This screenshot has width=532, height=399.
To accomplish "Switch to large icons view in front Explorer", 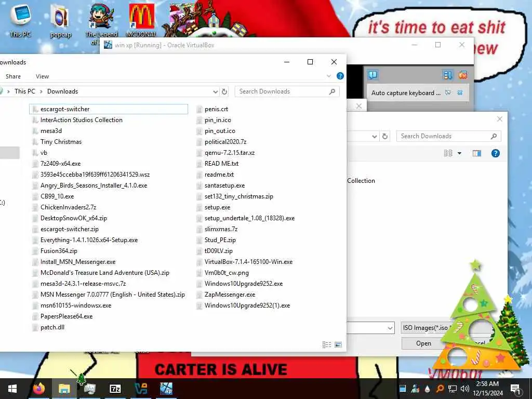I will coord(338,345).
